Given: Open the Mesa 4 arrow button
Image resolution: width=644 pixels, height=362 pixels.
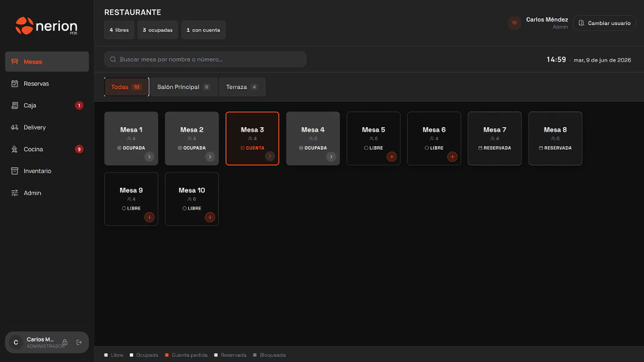Looking at the screenshot, I should [x=331, y=157].
